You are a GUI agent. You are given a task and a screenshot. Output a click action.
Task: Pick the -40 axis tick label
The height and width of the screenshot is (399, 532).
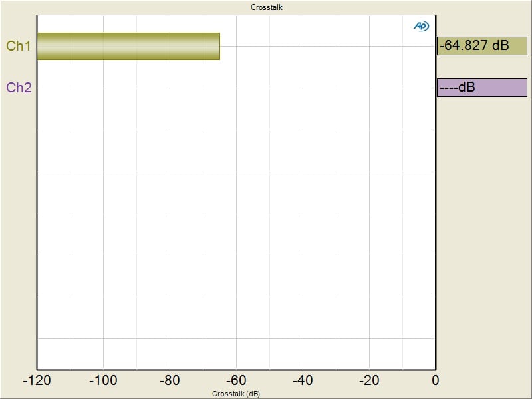click(303, 380)
